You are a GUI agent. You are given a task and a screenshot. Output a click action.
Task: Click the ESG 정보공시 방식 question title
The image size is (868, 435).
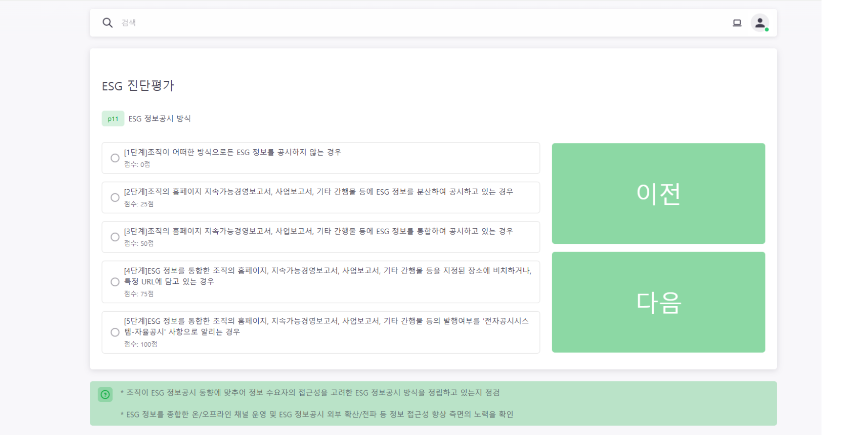click(160, 119)
